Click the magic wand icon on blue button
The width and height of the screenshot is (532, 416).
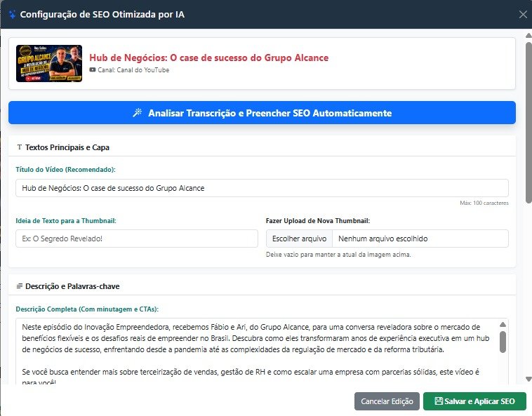(x=138, y=112)
